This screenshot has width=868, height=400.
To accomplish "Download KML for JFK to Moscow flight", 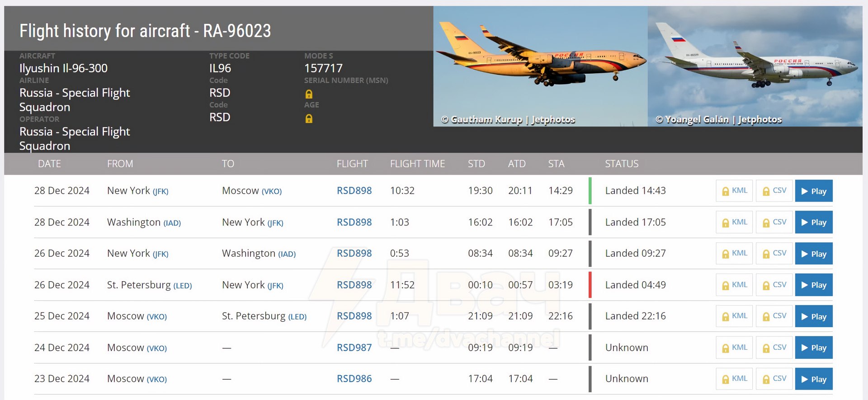I will (734, 191).
